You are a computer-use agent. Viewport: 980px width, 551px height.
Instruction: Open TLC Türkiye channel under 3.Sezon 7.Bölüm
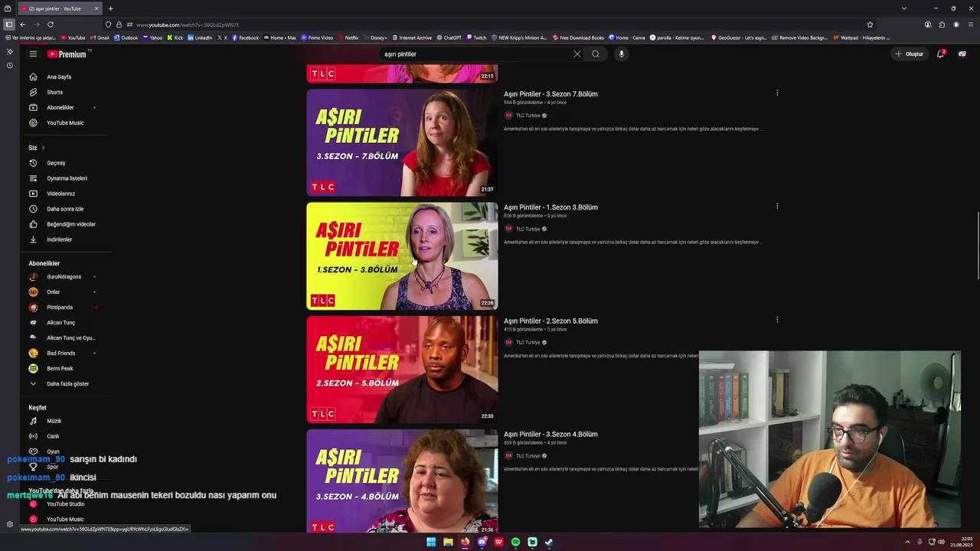coord(528,116)
